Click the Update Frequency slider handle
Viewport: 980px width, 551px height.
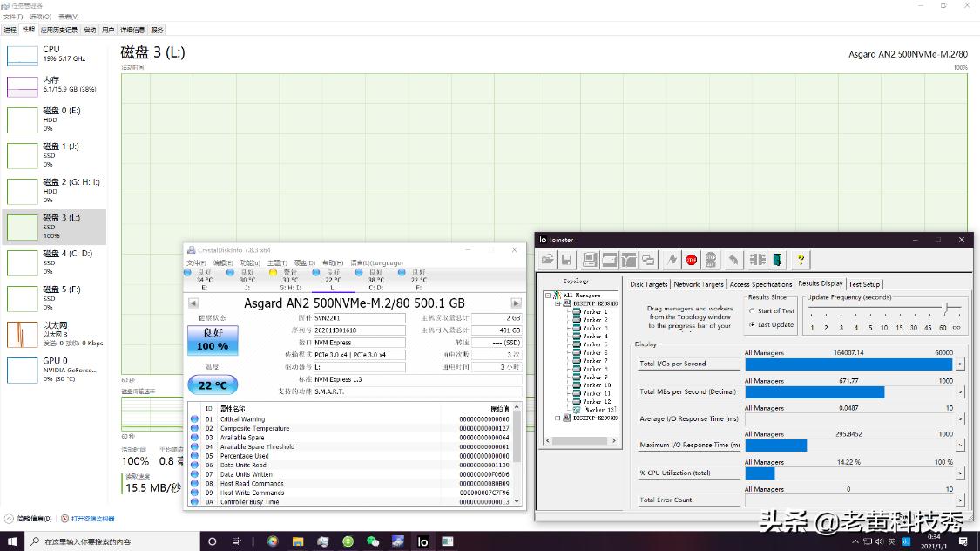point(945,308)
